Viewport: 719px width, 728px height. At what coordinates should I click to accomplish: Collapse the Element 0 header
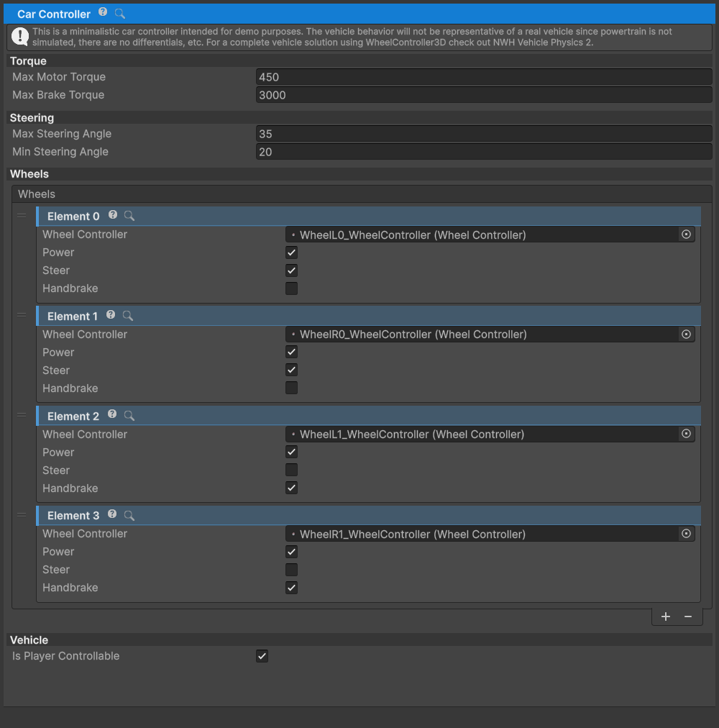(x=369, y=217)
